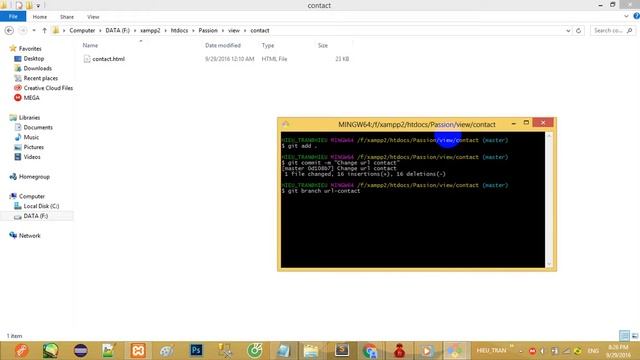Open Pictures library in sidebar
640x360 pixels.
[33, 147]
